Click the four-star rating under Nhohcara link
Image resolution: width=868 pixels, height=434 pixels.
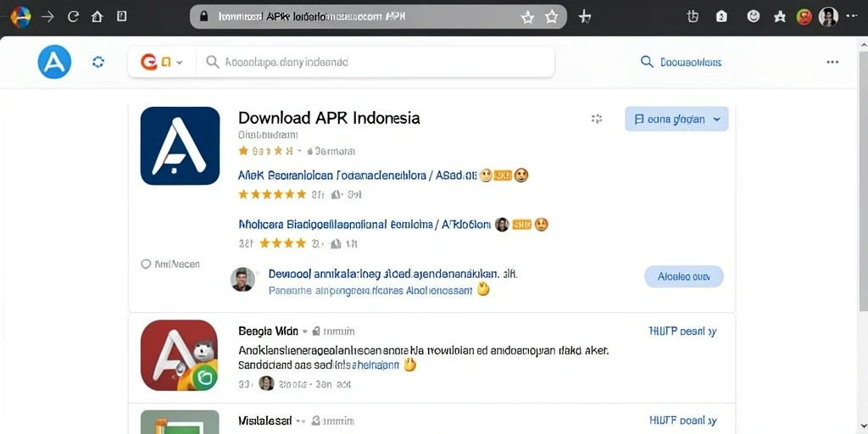[283, 243]
